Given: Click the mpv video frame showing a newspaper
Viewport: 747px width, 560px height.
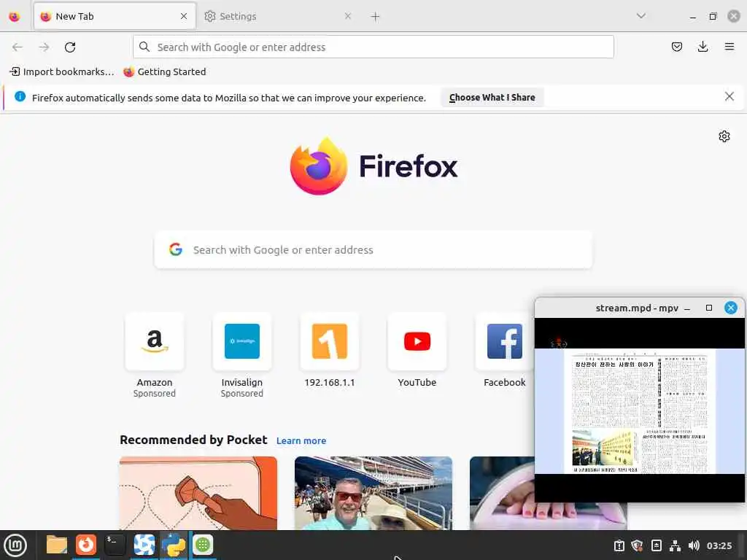Looking at the screenshot, I should click(x=640, y=411).
